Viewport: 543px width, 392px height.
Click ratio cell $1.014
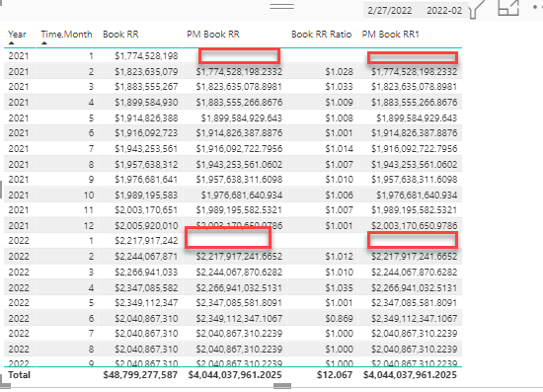pyautogui.click(x=339, y=148)
